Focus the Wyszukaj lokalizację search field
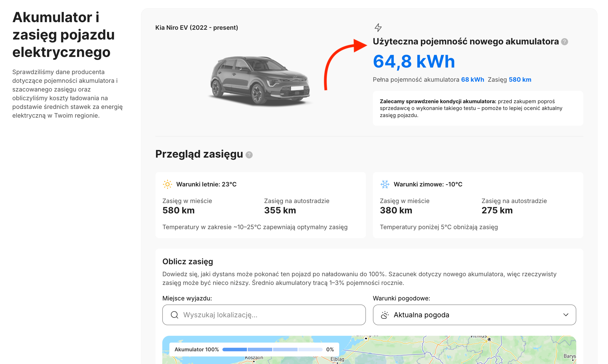 [x=264, y=315]
